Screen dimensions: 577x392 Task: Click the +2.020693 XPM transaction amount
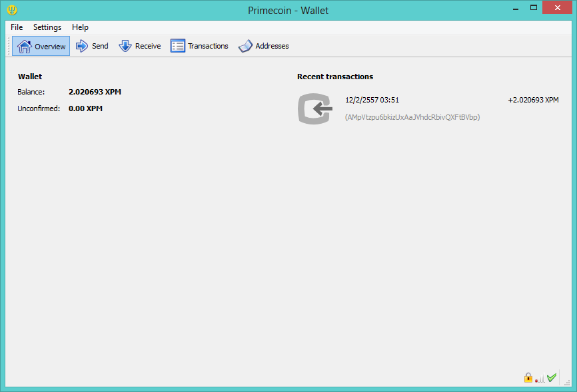pyautogui.click(x=533, y=100)
